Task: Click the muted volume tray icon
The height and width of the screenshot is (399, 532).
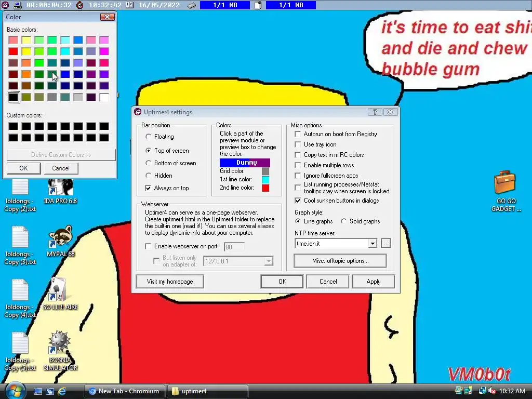Action: click(x=492, y=391)
